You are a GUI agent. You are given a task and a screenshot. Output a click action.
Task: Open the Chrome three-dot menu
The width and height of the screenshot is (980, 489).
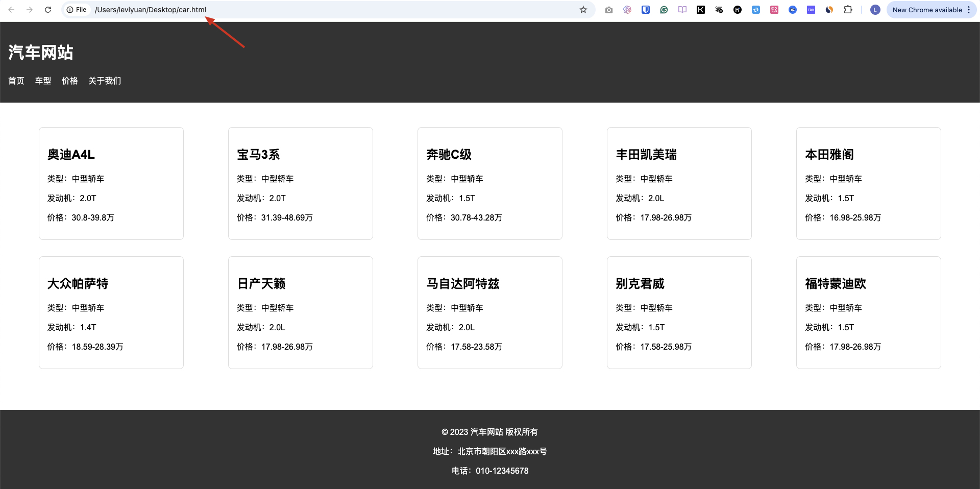point(969,10)
